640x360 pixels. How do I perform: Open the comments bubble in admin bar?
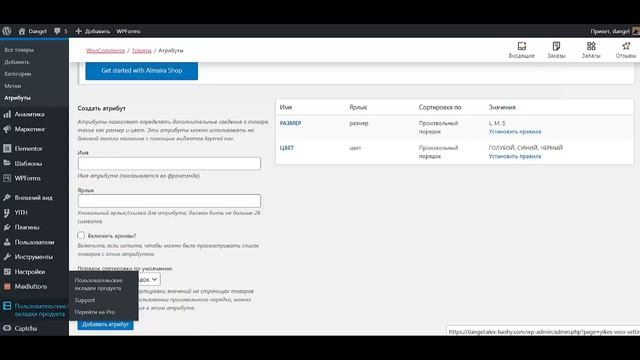coord(57,31)
